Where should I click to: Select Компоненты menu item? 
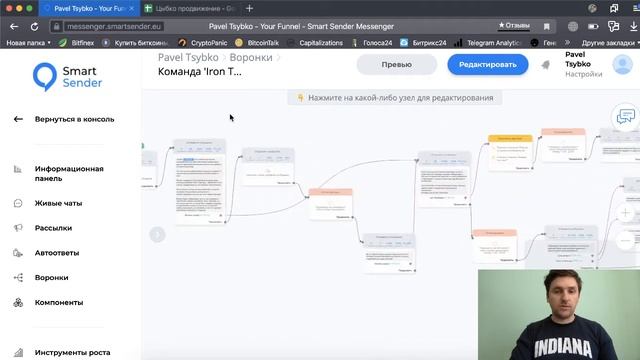(59, 302)
